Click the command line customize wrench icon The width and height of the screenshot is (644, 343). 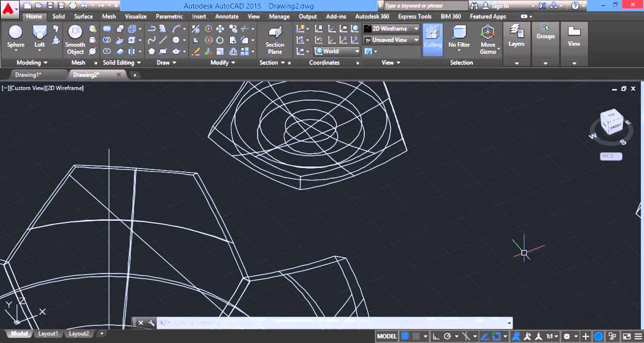pyautogui.click(x=151, y=323)
